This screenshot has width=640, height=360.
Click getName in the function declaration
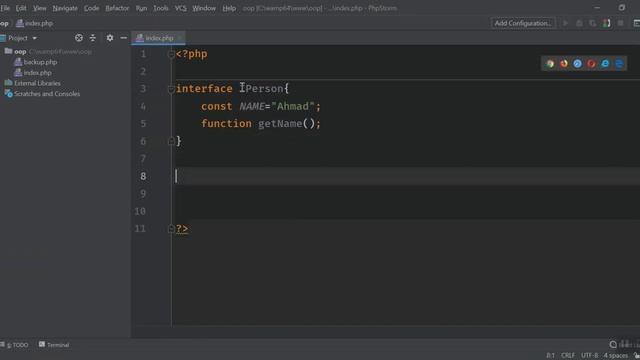tap(280, 124)
